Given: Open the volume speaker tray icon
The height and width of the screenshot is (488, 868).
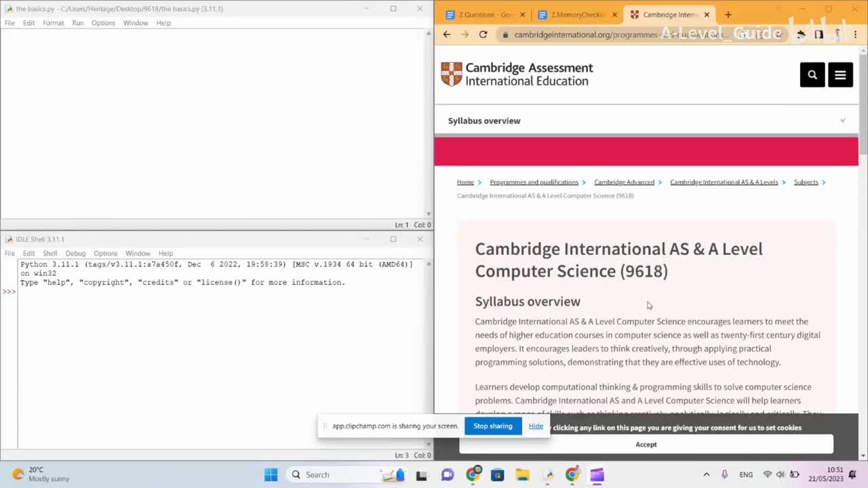Looking at the screenshot, I should (781, 474).
